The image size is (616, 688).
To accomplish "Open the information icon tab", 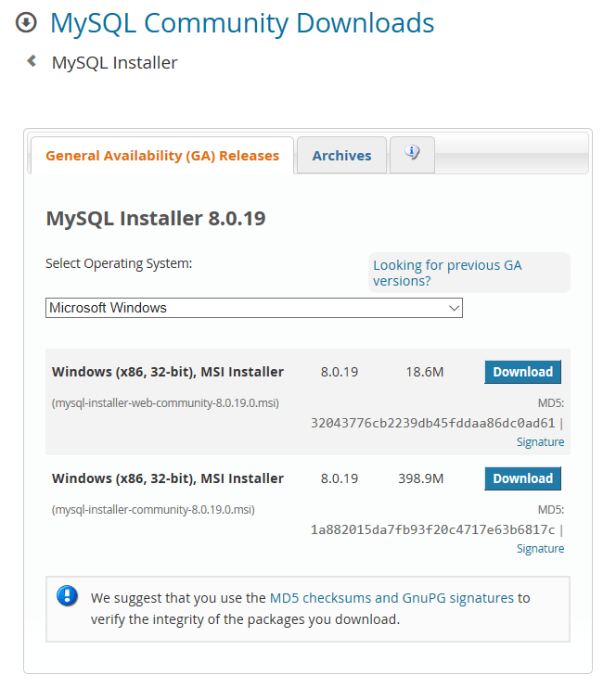I will coord(412,154).
